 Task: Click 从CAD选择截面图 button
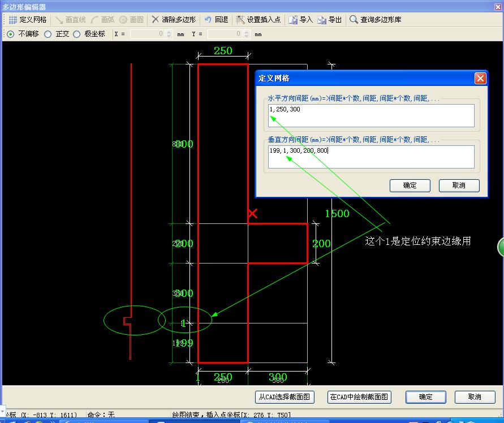(285, 397)
